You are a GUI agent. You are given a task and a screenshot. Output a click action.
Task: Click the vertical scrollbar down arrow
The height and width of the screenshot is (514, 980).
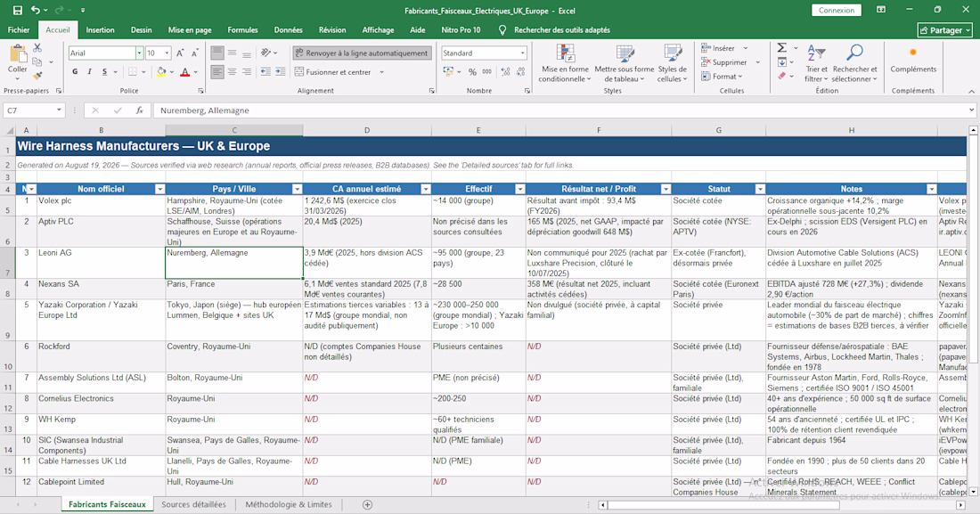973,492
